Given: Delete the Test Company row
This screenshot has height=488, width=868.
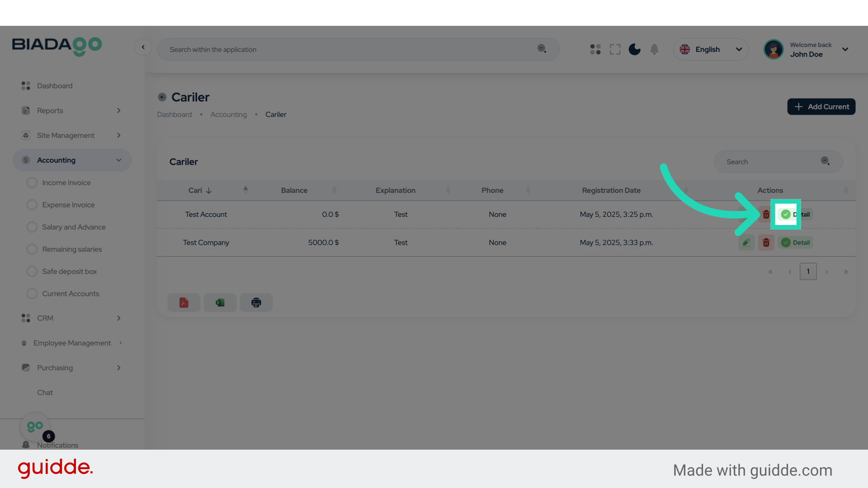Looking at the screenshot, I should [766, 243].
